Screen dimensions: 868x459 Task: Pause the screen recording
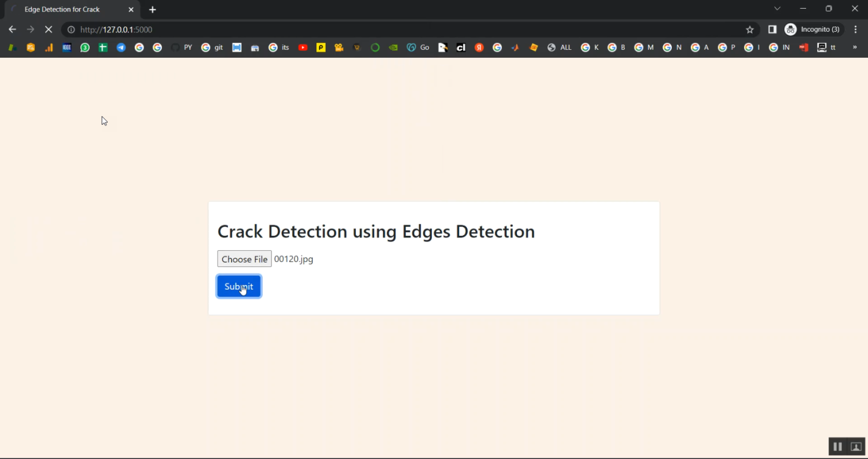pos(837,446)
